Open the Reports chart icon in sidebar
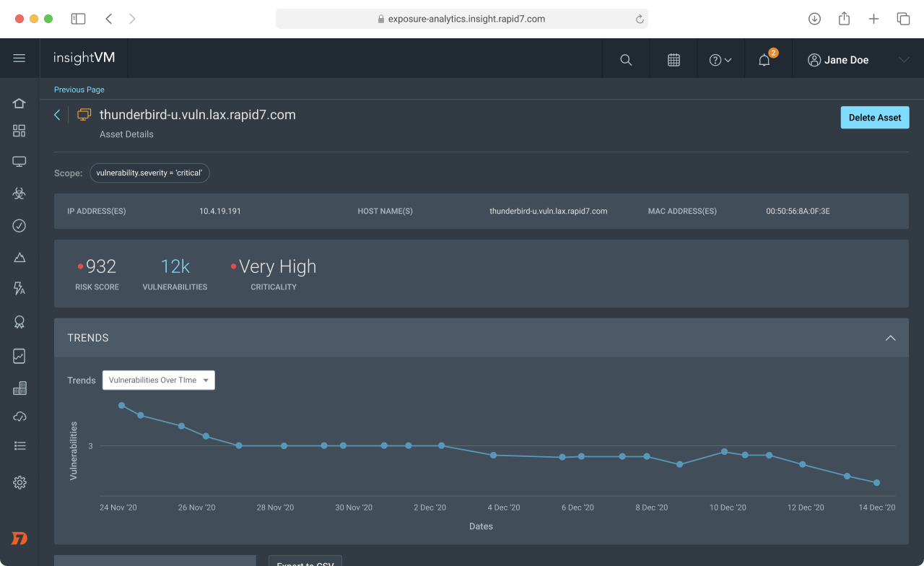Viewport: 924px width, 566px height. coord(19,356)
